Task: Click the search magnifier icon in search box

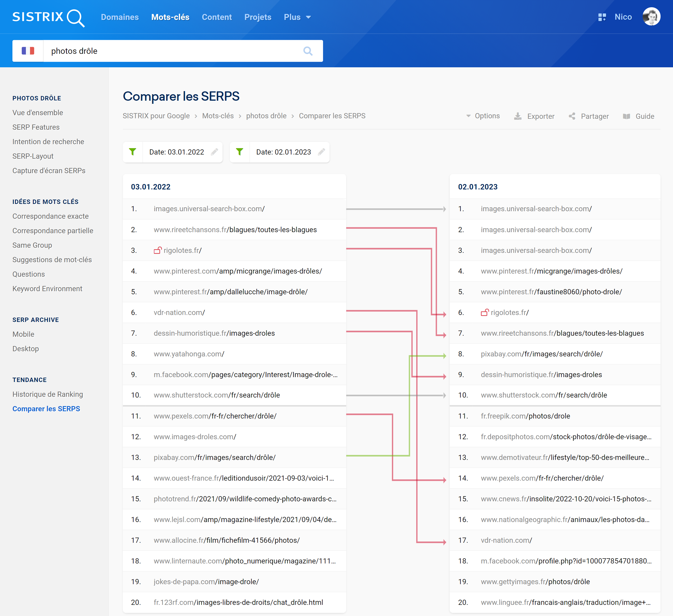Action: 308,51
